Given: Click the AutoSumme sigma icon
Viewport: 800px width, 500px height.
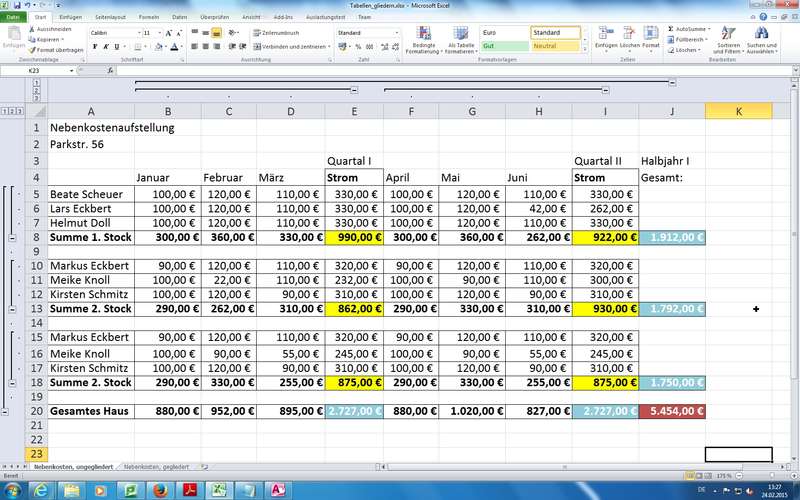Looking at the screenshot, I should 670,29.
